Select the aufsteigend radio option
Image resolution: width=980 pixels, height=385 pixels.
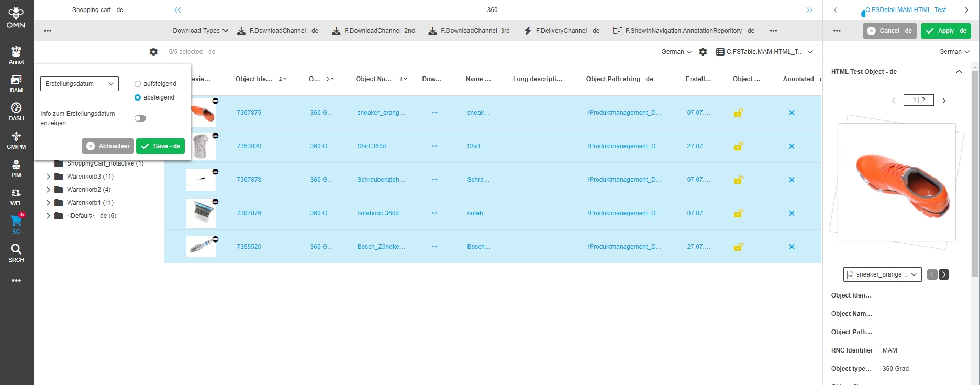click(x=138, y=84)
